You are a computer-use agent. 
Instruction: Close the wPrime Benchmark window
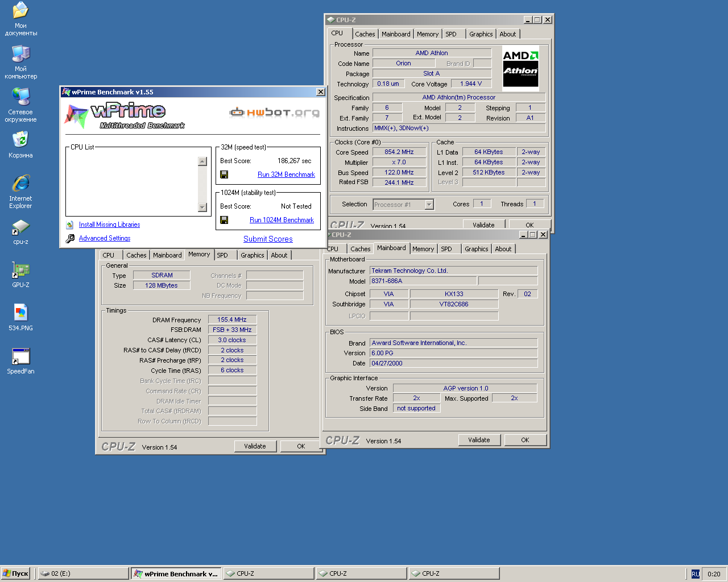pos(321,92)
